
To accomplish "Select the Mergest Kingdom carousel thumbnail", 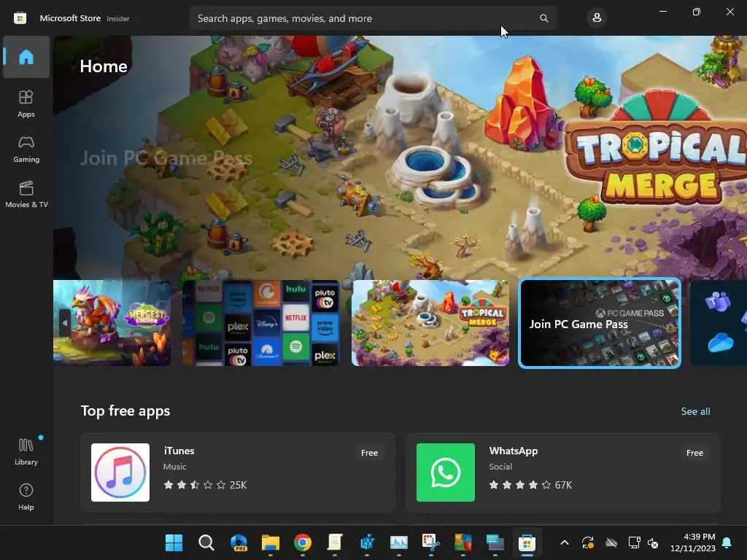I will point(112,323).
